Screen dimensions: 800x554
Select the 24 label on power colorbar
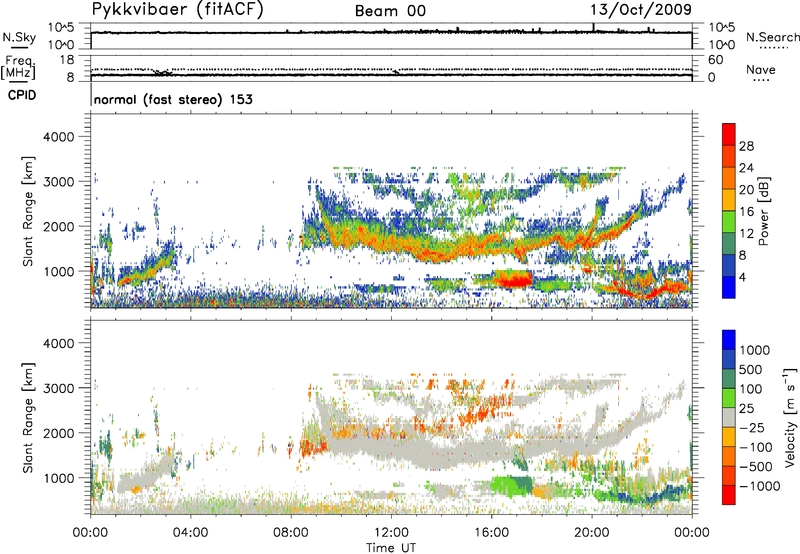click(x=746, y=168)
